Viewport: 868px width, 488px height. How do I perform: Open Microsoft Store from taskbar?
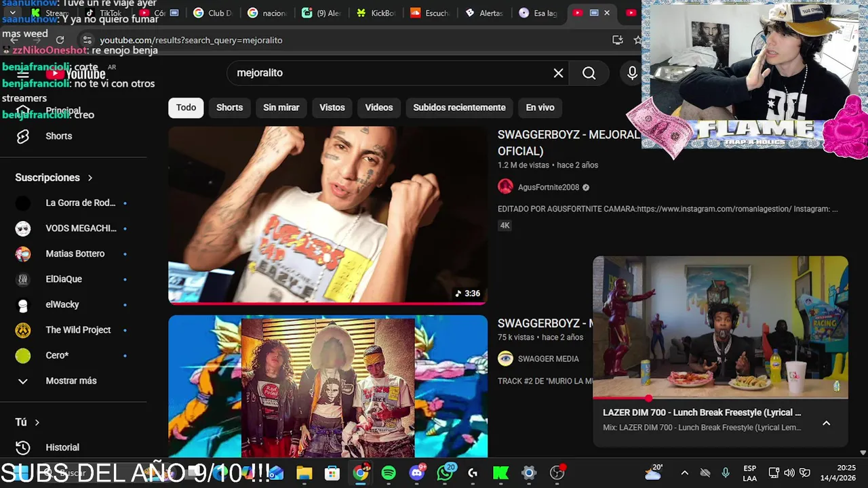pos(332,473)
